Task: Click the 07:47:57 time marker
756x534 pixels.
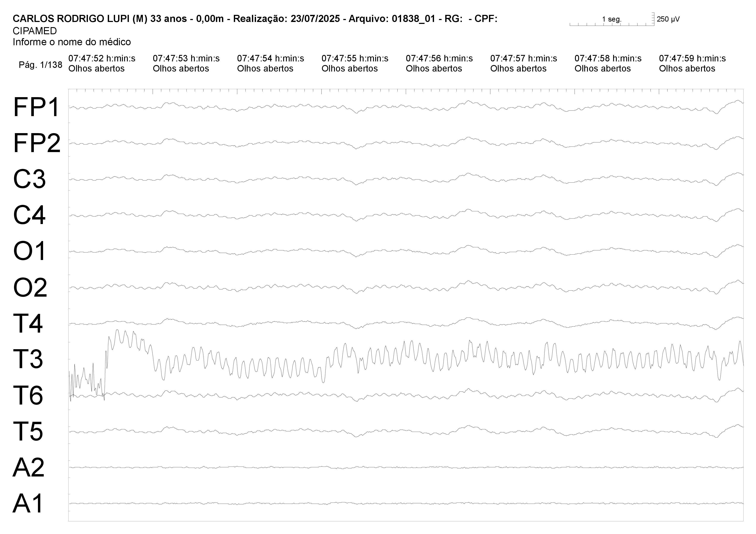Action: pos(523,59)
